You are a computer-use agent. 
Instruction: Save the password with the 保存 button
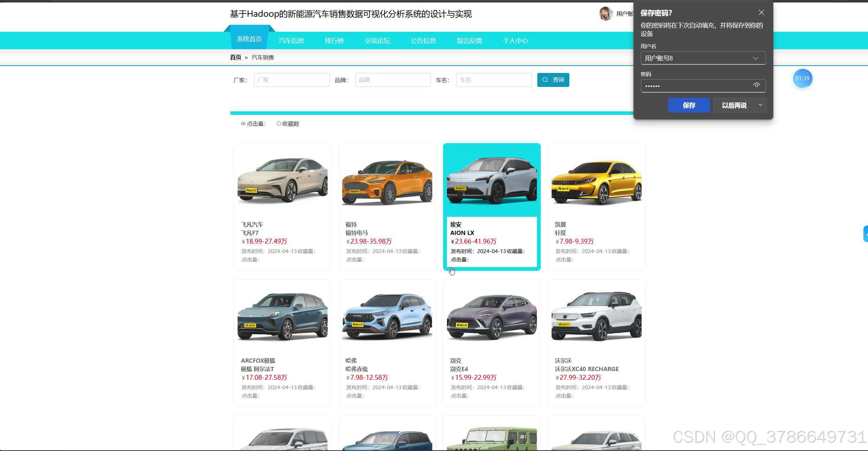[689, 105]
